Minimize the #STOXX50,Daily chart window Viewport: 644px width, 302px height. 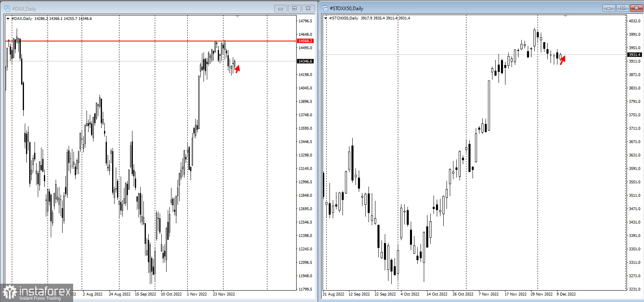tap(609, 8)
